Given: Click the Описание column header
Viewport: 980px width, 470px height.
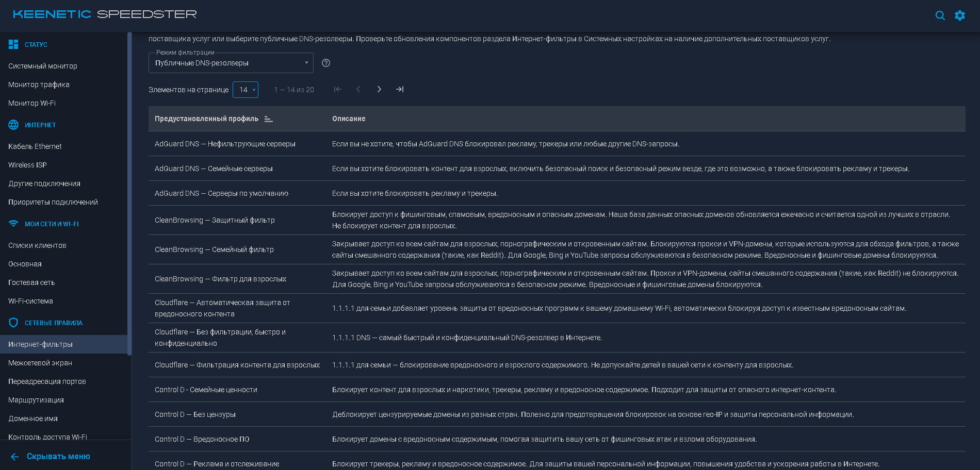Looking at the screenshot, I should point(349,119).
